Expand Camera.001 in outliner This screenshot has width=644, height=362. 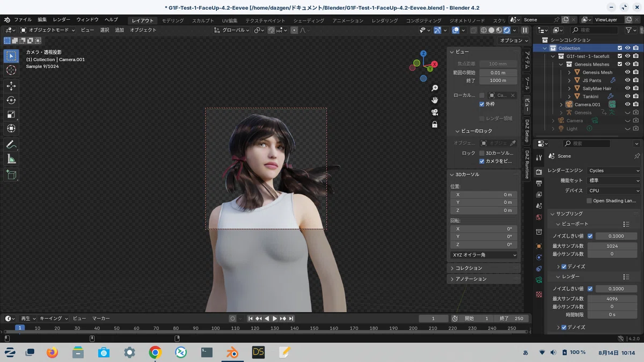[x=561, y=105]
